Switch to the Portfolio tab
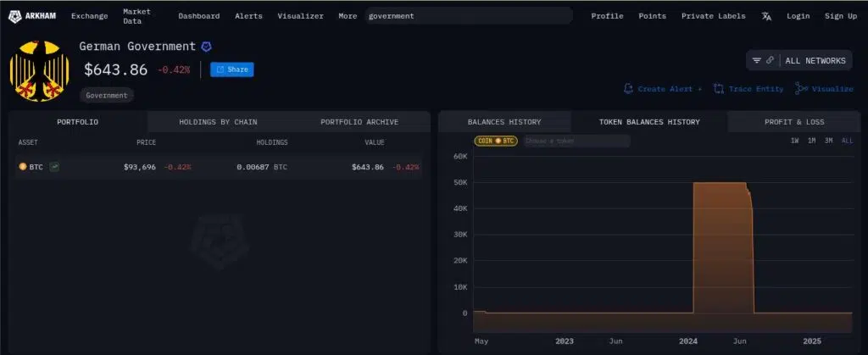This screenshot has height=355, width=868. 77,122
